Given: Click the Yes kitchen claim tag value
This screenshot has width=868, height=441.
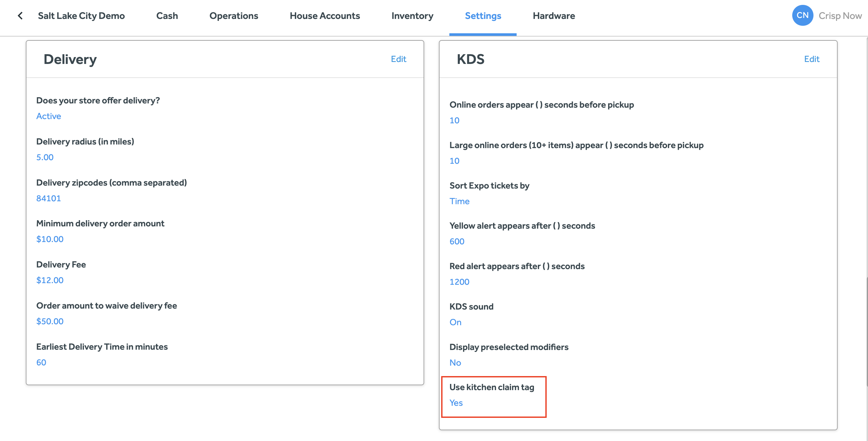Looking at the screenshot, I should [x=456, y=403].
